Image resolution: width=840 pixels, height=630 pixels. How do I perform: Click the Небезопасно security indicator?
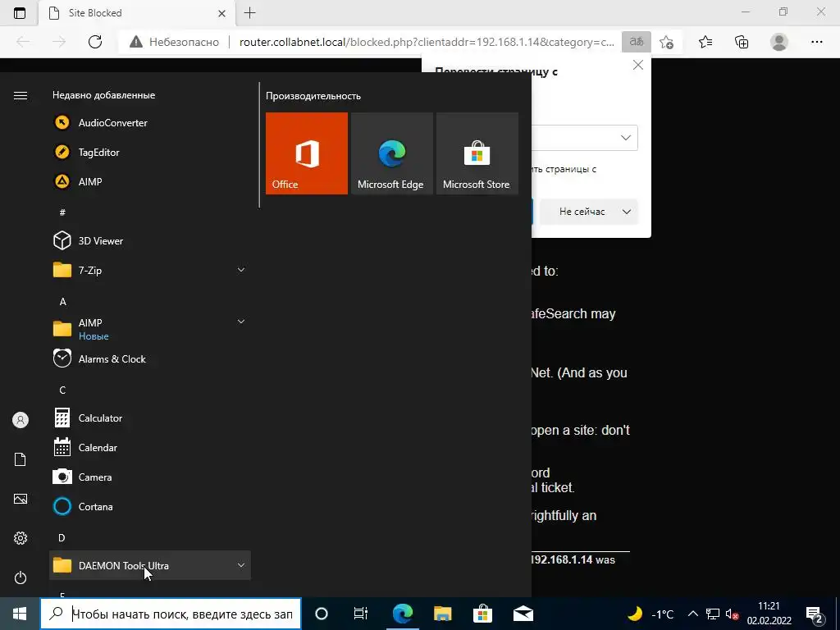(x=175, y=42)
